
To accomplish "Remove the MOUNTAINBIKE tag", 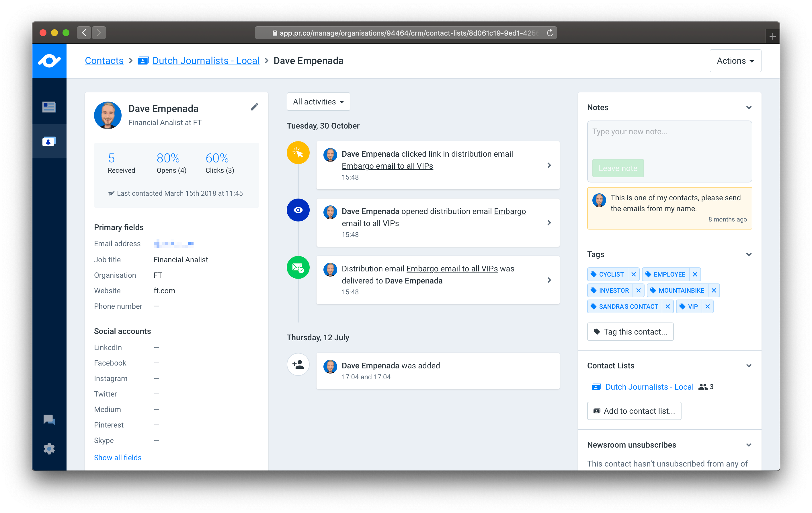I will coord(714,291).
